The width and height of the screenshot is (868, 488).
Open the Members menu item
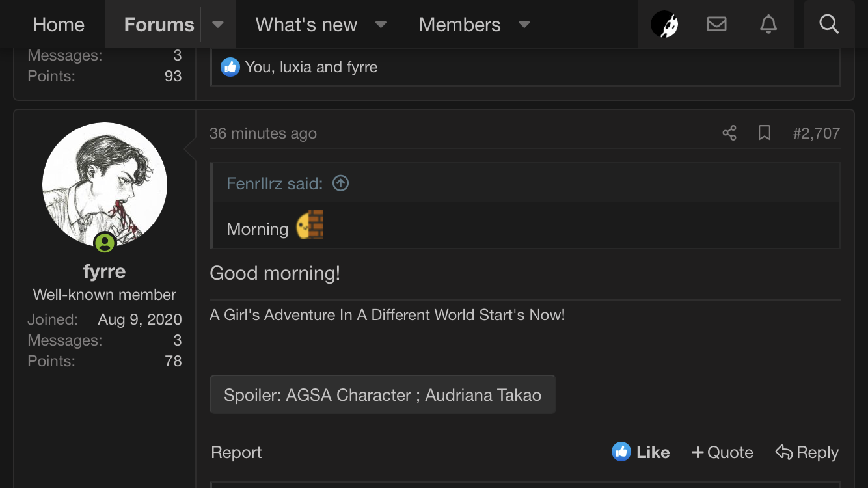click(459, 25)
